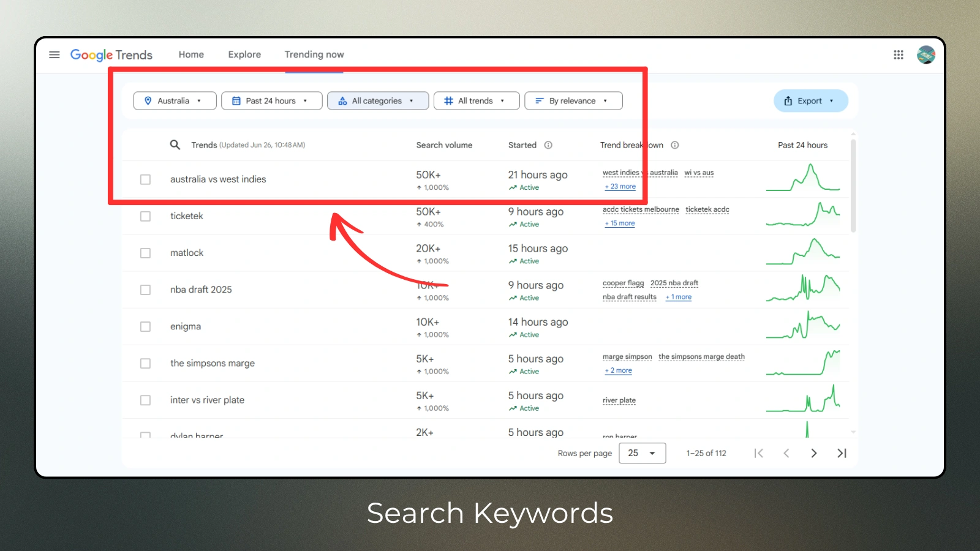Open the Google apps grid
The image size is (980, 551).
coord(899,54)
